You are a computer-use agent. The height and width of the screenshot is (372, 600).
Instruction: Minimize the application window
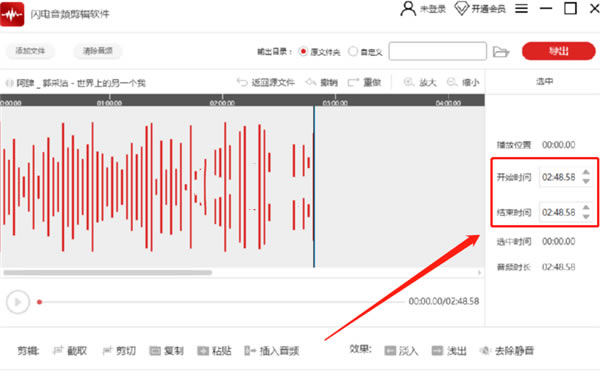tap(546, 8)
